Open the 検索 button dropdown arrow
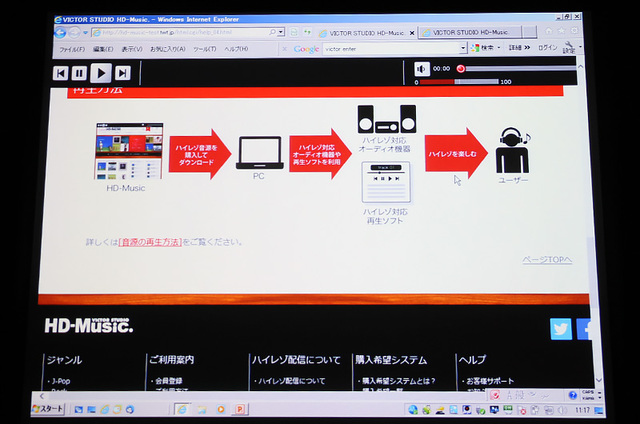Image resolution: width=640 pixels, height=424 pixels. click(x=499, y=48)
